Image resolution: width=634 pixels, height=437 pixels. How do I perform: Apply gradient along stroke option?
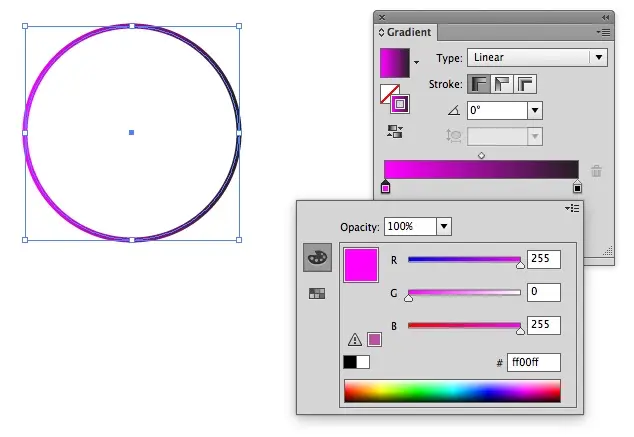tap(502, 84)
